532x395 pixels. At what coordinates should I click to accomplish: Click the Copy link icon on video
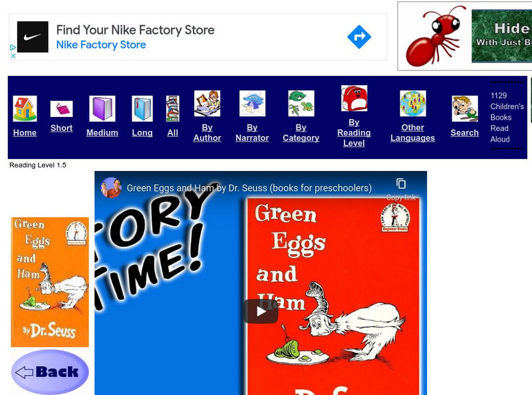pyautogui.click(x=401, y=184)
